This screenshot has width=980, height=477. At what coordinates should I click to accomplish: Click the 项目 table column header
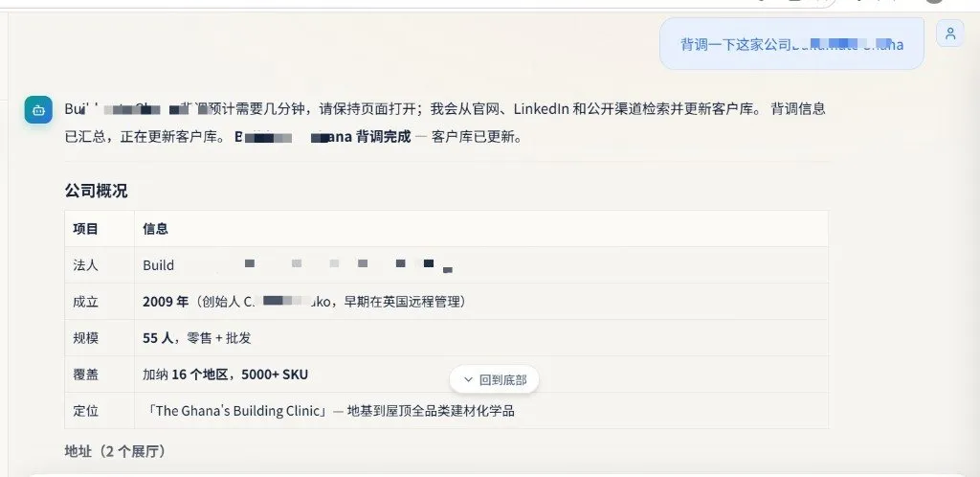pos(85,229)
